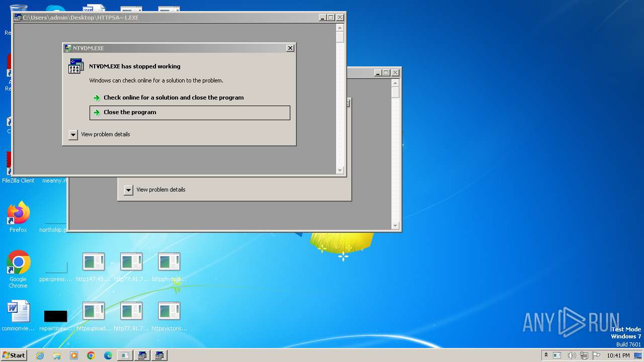The width and height of the screenshot is (644, 362).
Task: Click scroll-down arrow in HTTPSA~1.EXE window
Action: 340,170
